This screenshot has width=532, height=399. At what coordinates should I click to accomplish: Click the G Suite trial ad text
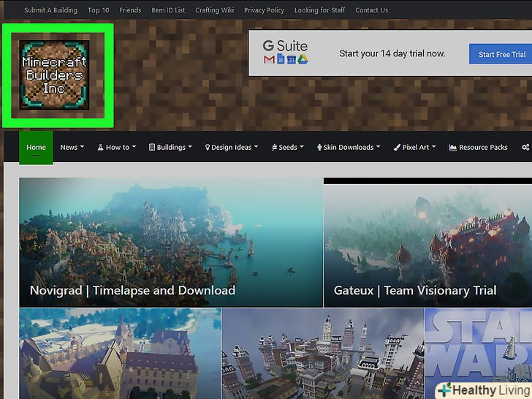pyautogui.click(x=392, y=53)
